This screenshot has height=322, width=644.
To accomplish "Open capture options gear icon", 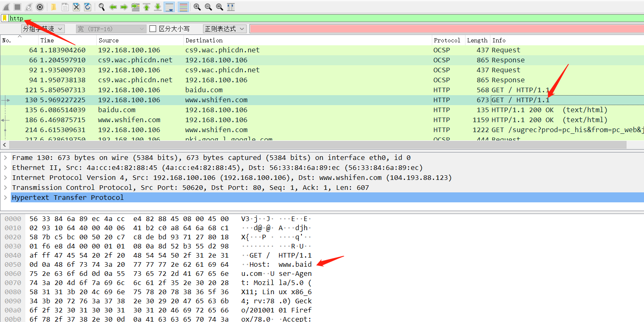I will click(40, 7).
